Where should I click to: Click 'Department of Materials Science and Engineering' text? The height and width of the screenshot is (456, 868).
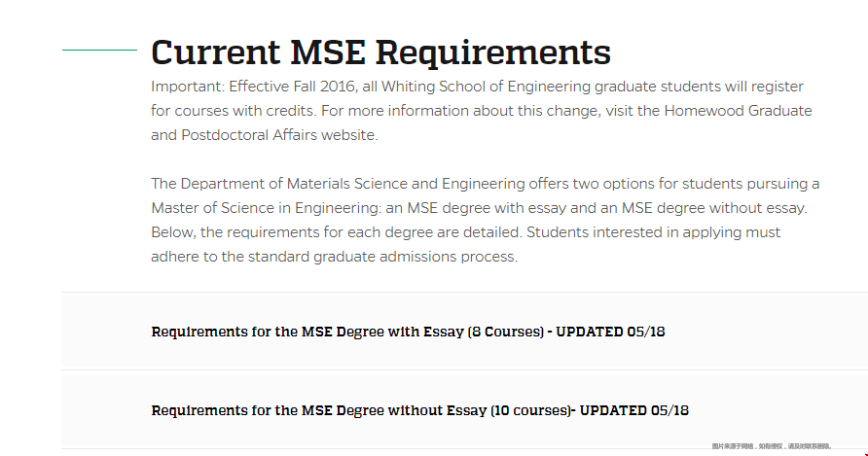[352, 184]
